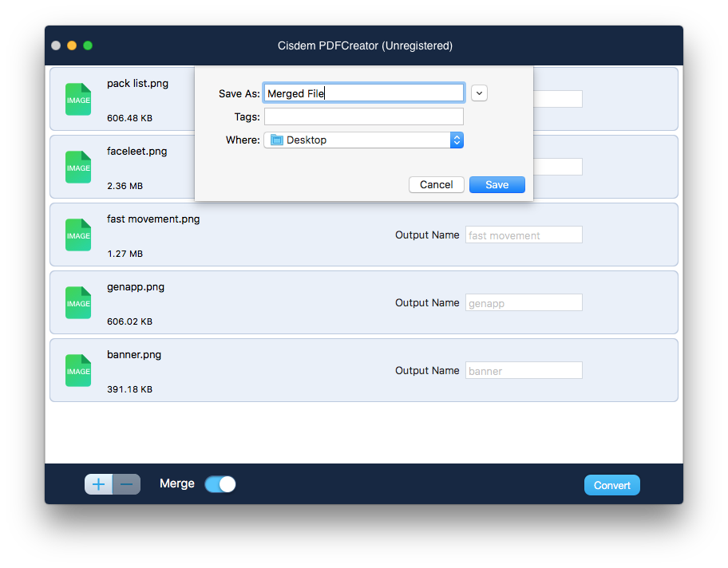The height and width of the screenshot is (568, 728).
Task: Click the minus remove file button
Action: (126, 484)
